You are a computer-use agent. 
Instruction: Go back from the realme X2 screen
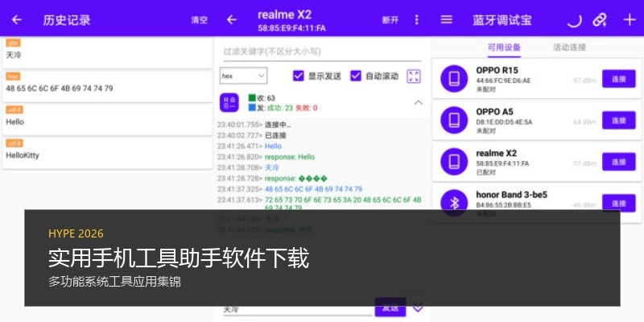coord(232,19)
